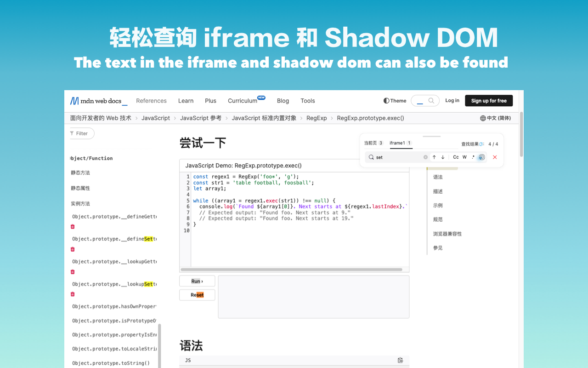Click the Reset button in the demo
This screenshot has width=588, height=368.
point(197,295)
